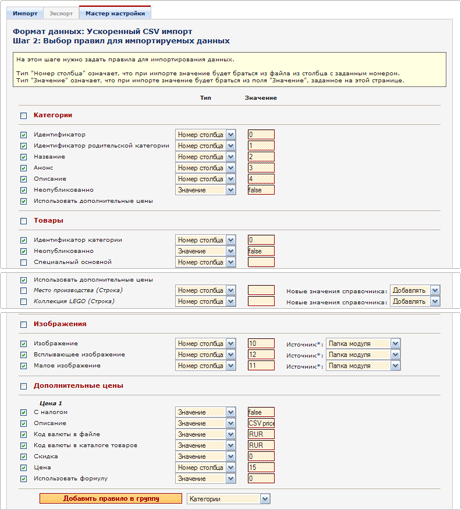
Task: Click the Тип column header
Action: [205, 98]
